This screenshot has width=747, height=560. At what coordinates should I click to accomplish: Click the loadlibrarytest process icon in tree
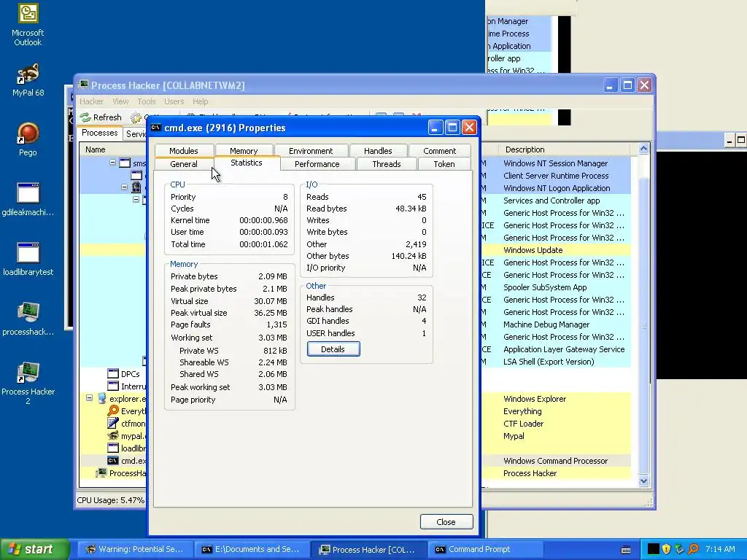113,448
